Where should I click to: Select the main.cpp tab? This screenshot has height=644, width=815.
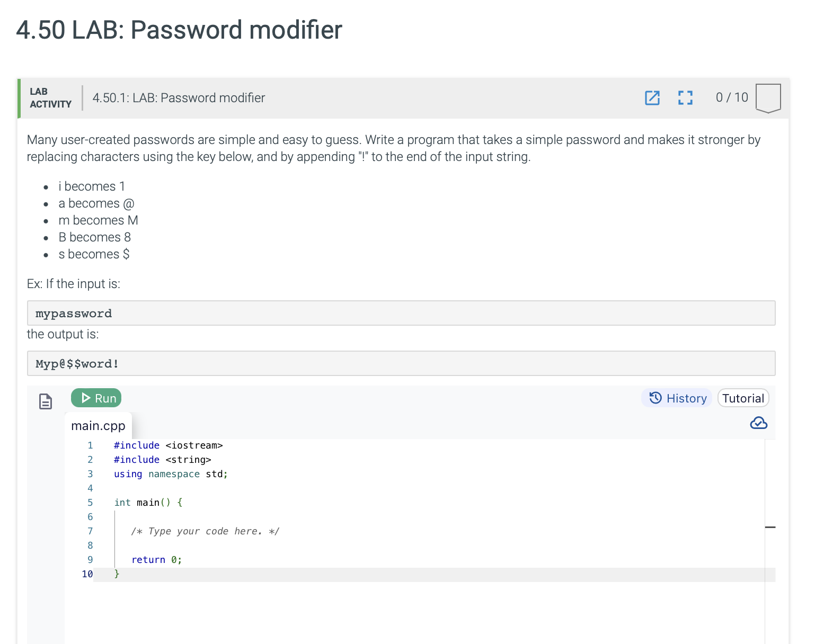pyautogui.click(x=98, y=425)
